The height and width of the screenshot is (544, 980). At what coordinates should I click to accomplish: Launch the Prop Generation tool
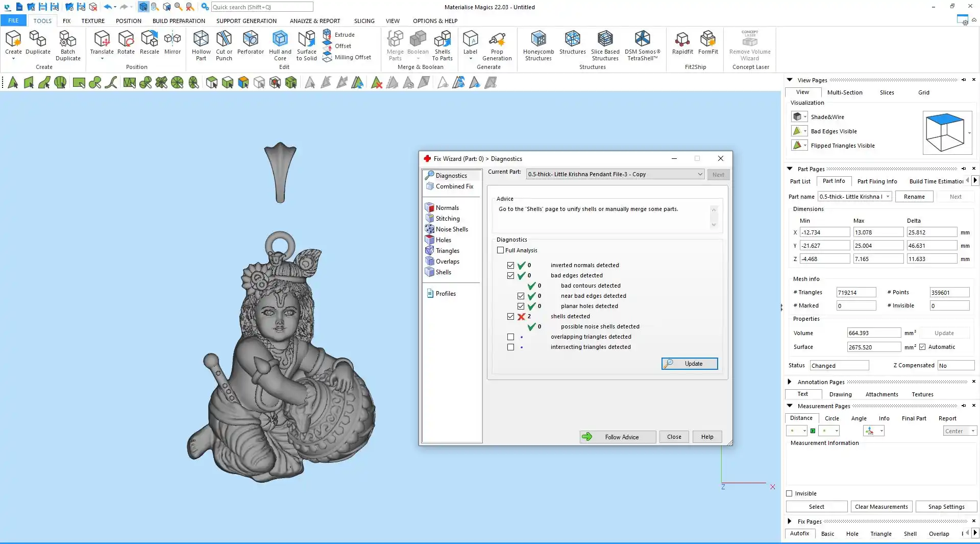point(497,45)
